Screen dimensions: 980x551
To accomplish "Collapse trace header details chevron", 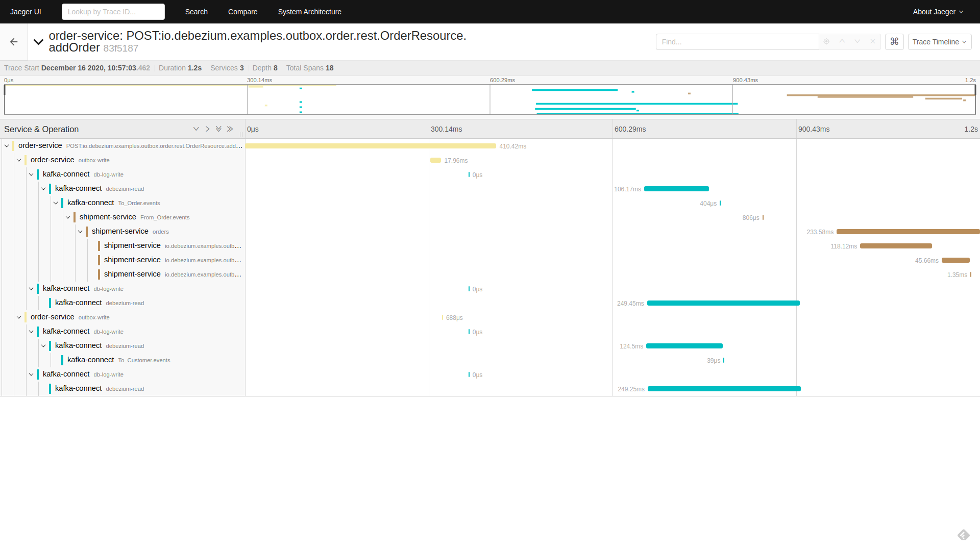I will coord(38,42).
